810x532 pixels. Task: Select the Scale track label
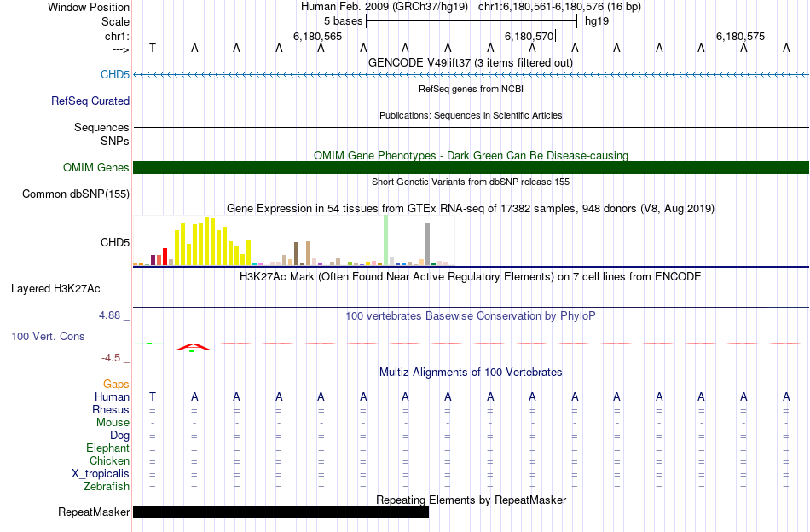pyautogui.click(x=115, y=21)
